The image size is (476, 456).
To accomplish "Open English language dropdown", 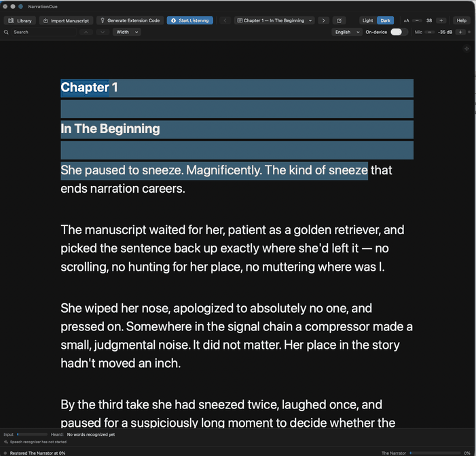I will [x=347, y=32].
